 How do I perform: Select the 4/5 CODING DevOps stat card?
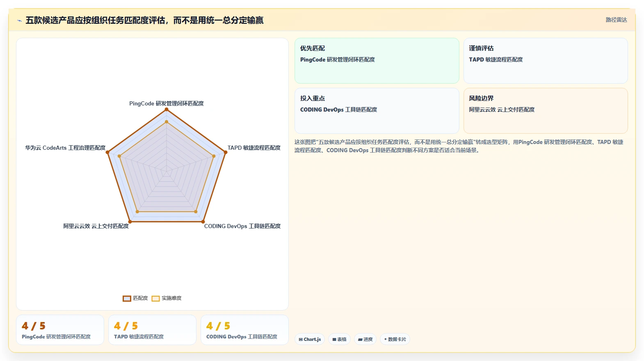click(x=244, y=330)
